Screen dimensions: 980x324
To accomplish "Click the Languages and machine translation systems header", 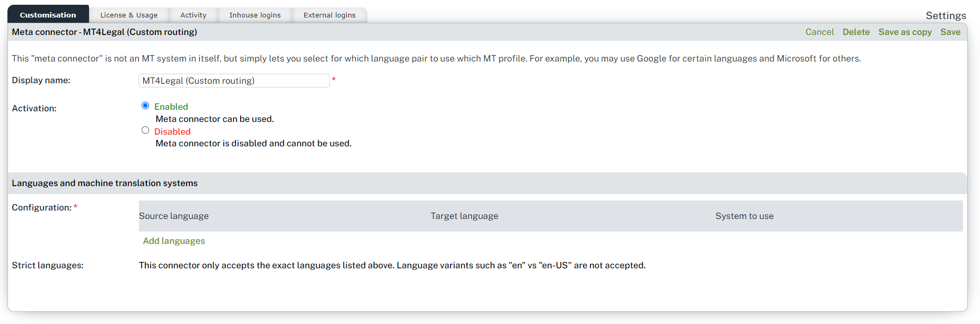I will pyautogui.click(x=104, y=183).
